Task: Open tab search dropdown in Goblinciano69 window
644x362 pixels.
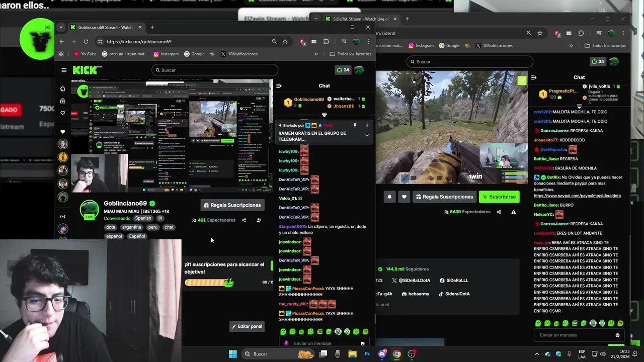Action: coord(61,27)
